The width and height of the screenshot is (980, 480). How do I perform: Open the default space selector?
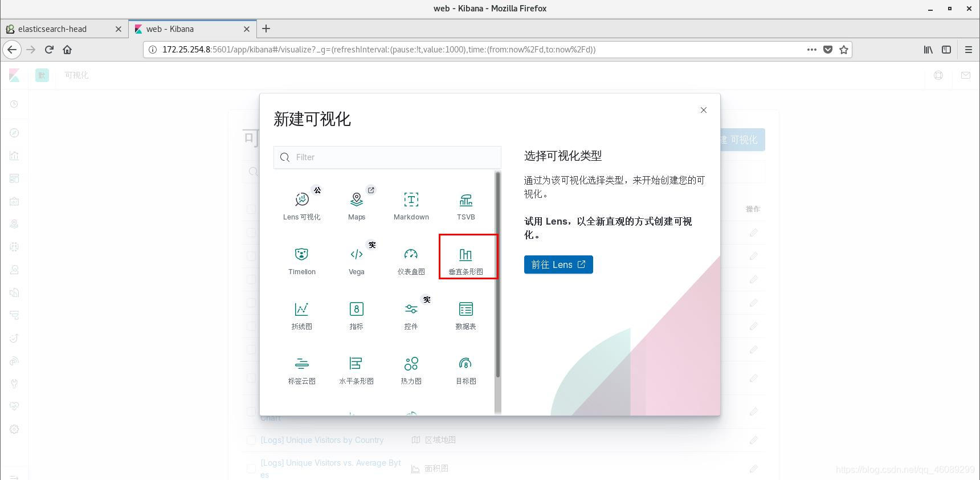pyautogui.click(x=42, y=75)
